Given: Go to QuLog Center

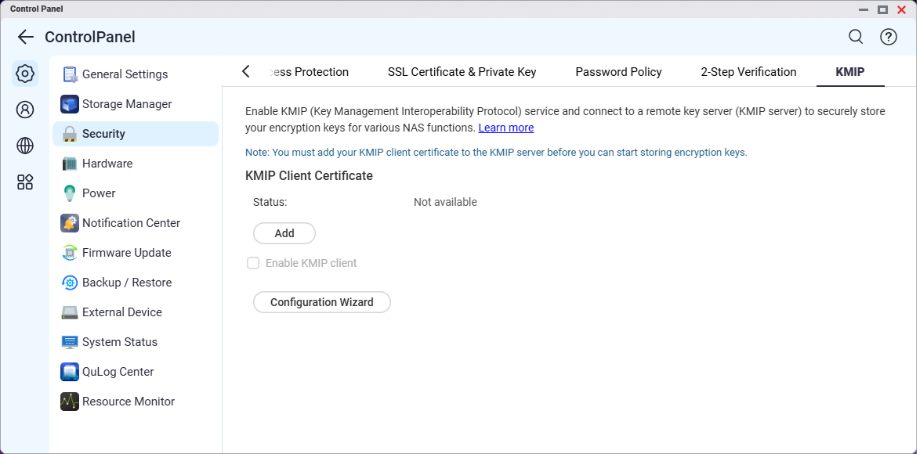Looking at the screenshot, I should 117,372.
